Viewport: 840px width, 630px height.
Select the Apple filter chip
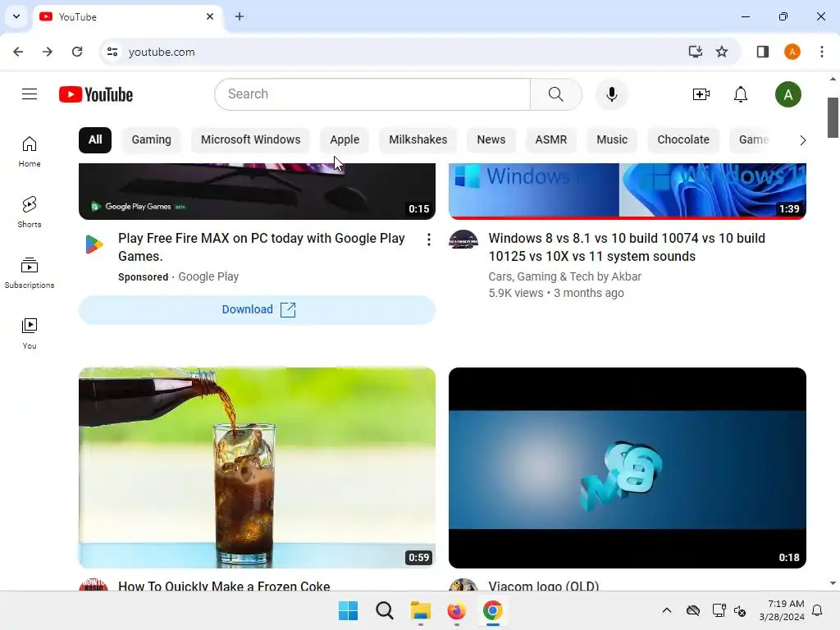point(345,139)
